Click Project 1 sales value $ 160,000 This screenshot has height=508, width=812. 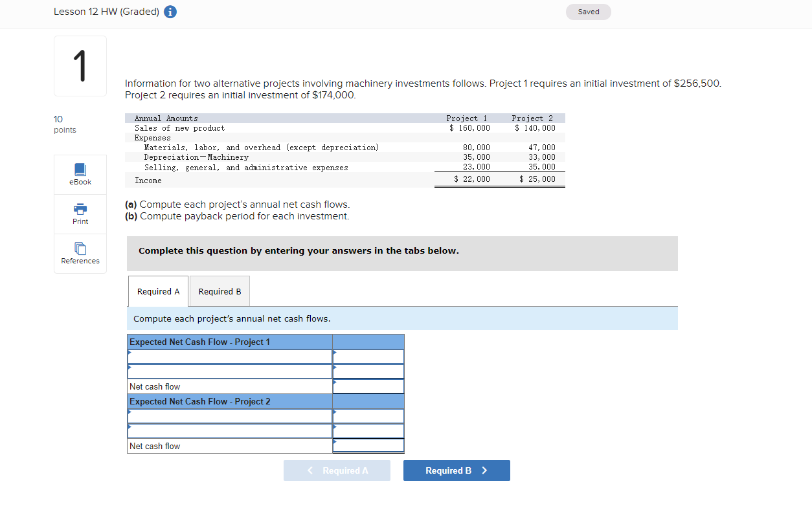point(470,128)
